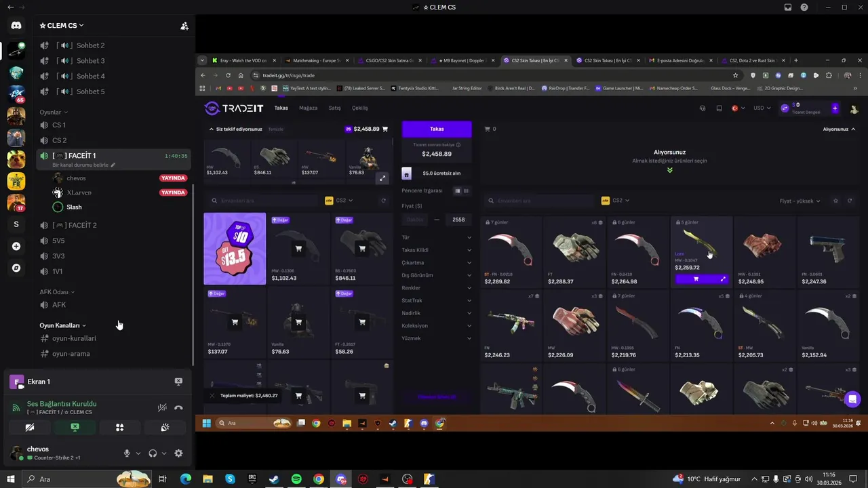The width and height of the screenshot is (868, 488).
Task: Open Discord direct messages home icon
Action: (16, 26)
